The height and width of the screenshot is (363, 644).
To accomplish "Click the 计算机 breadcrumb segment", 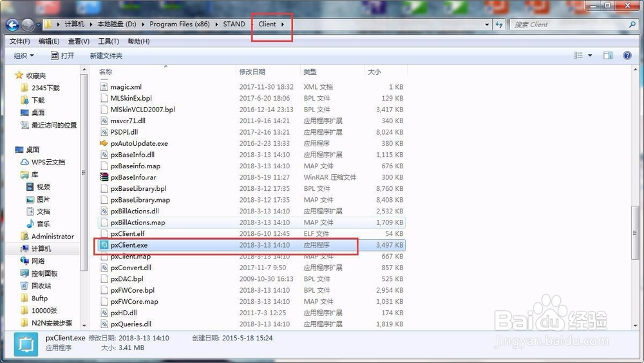I will [74, 25].
